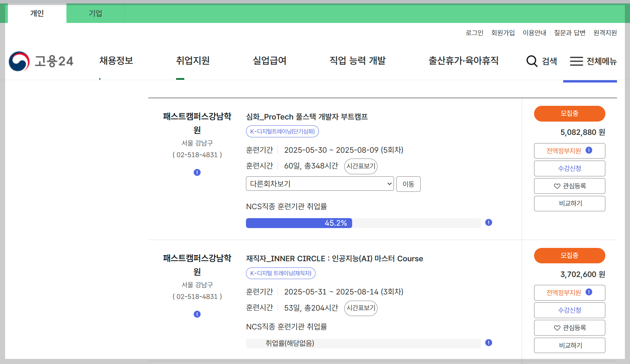Click the 로그인 link
The height and width of the screenshot is (364, 630).
pos(474,33)
